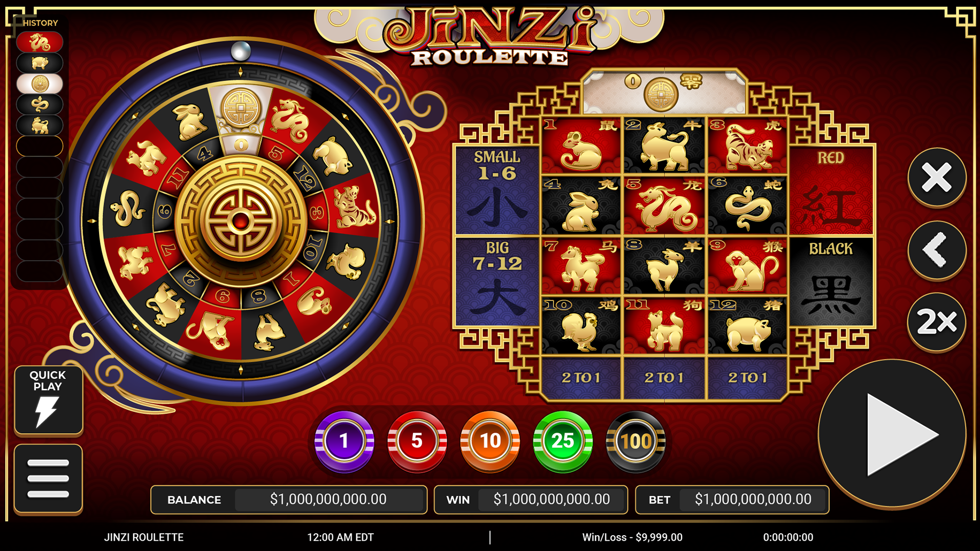
Task: Click the dragon history entry
Action: [x=40, y=42]
